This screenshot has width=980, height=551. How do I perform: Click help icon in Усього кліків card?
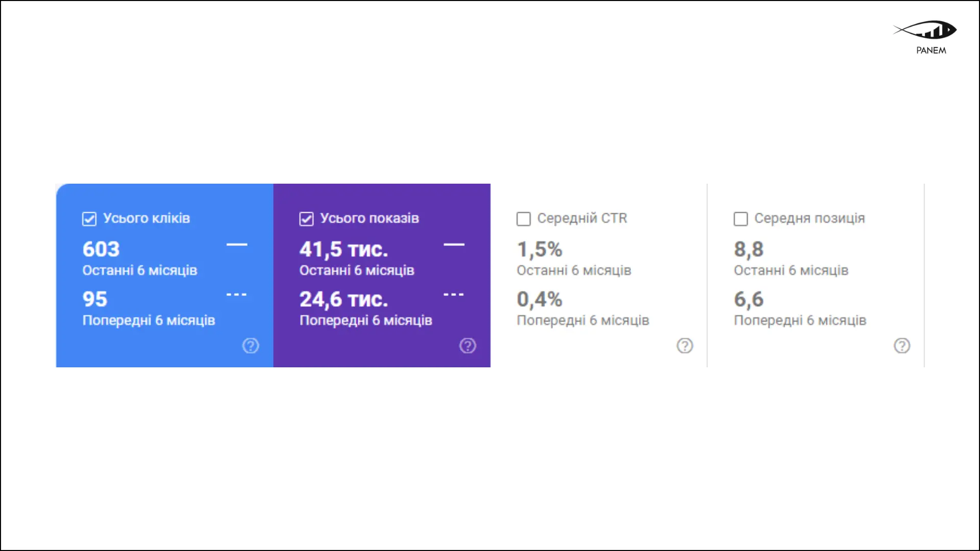[250, 346]
